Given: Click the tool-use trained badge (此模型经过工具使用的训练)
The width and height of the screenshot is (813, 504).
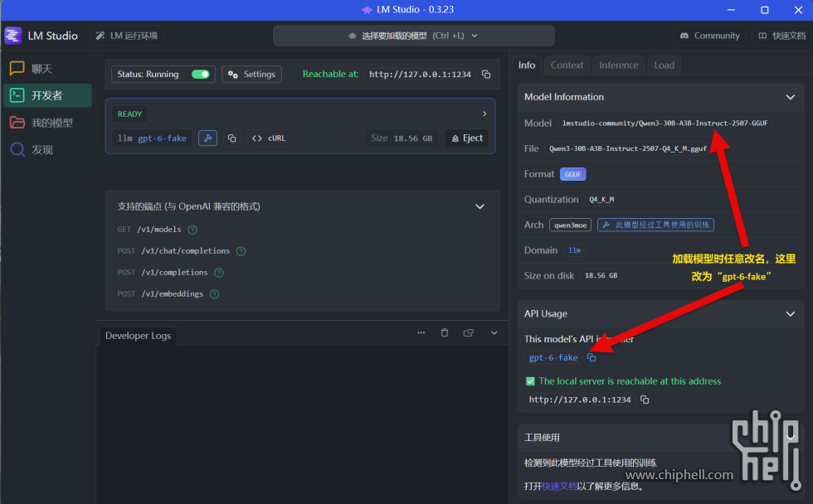Looking at the screenshot, I should [656, 225].
